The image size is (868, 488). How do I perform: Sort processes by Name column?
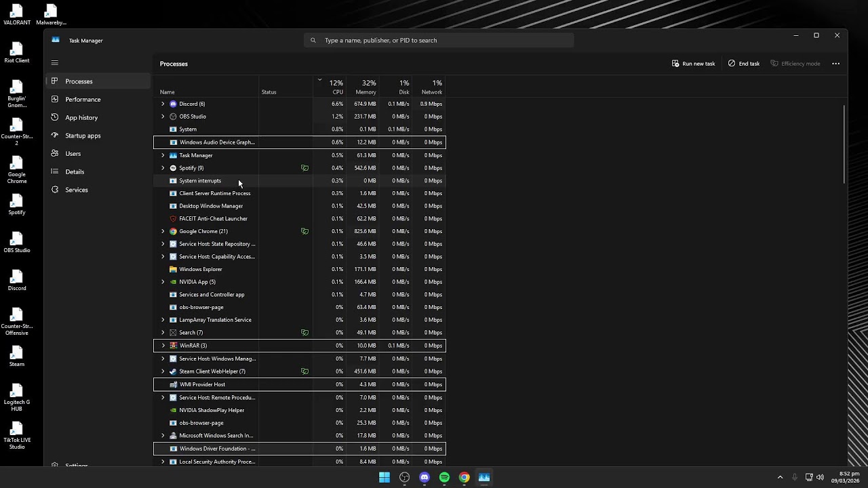coord(207,87)
